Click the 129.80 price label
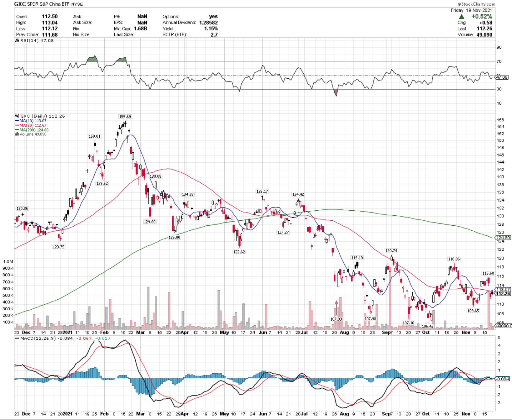The width and height of the screenshot is (512, 420). coord(150,222)
